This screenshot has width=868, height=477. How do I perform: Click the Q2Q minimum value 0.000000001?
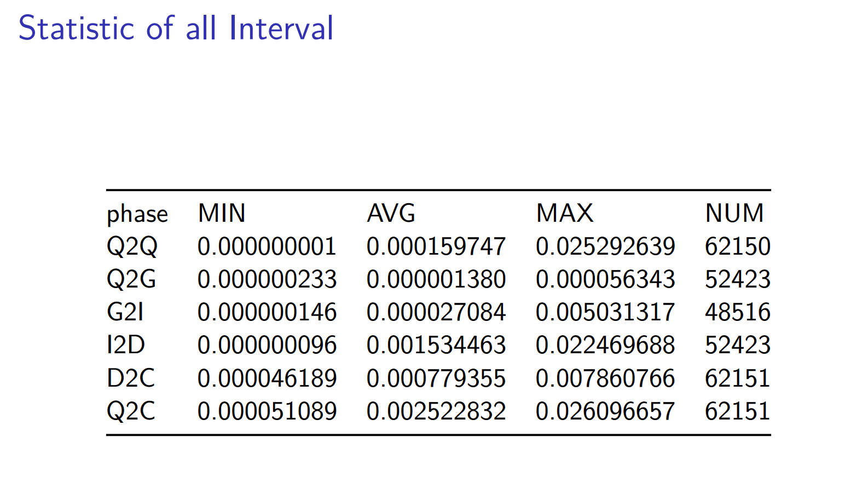click(267, 246)
